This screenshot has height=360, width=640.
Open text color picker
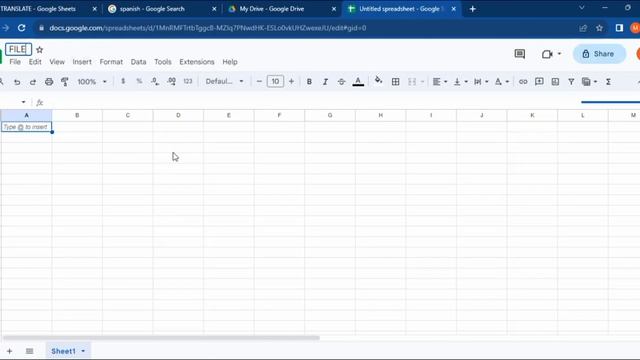pyautogui.click(x=358, y=82)
